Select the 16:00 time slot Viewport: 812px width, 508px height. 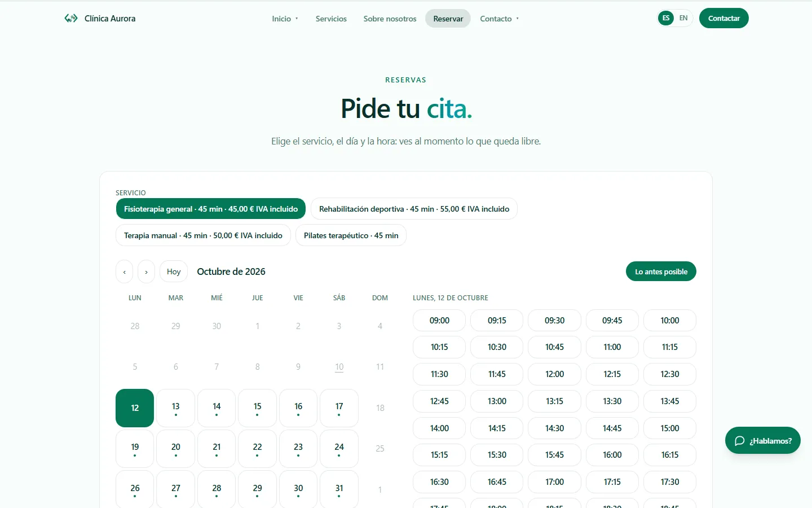pos(612,455)
